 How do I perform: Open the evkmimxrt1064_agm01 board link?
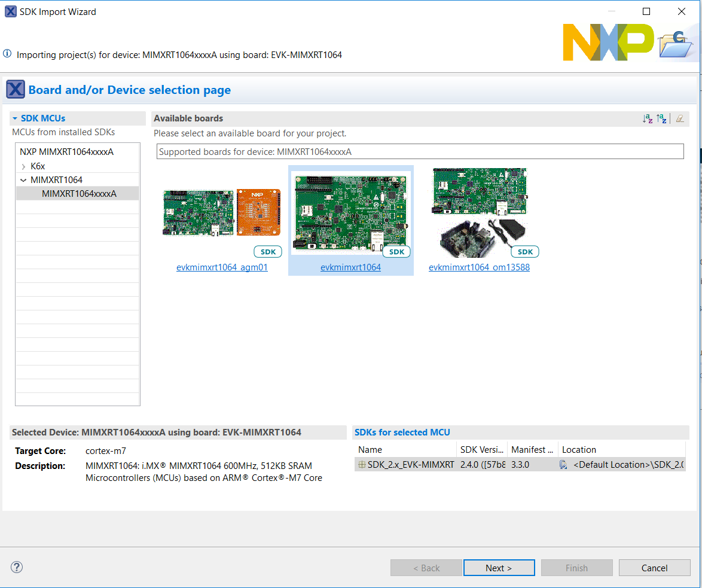[222, 267]
